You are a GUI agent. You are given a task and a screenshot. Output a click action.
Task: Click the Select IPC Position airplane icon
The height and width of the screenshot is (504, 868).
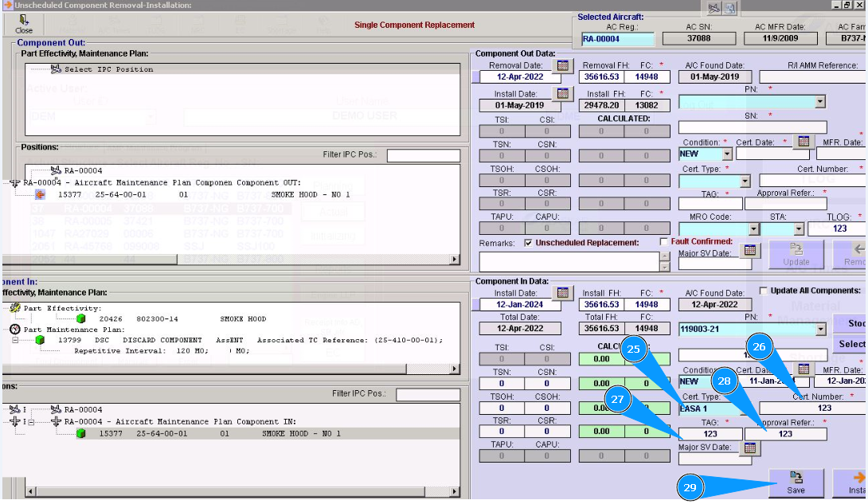tap(56, 68)
